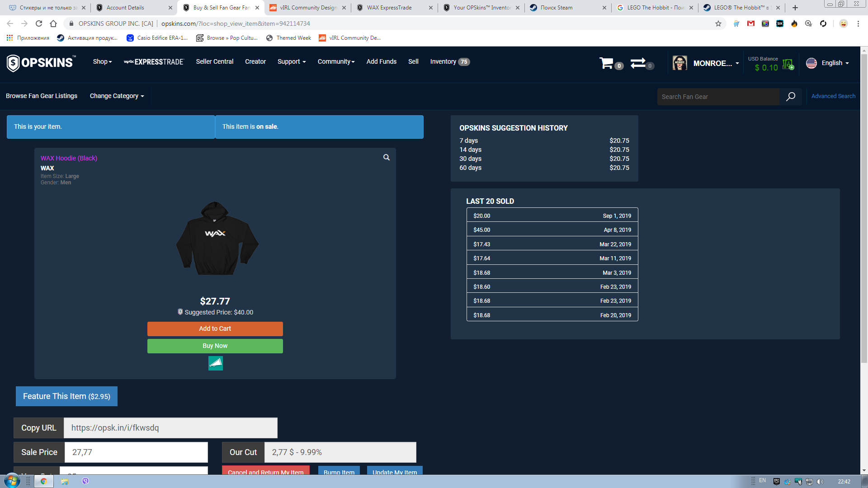
Task: Open File Explorer from the taskbar
Action: tap(65, 481)
